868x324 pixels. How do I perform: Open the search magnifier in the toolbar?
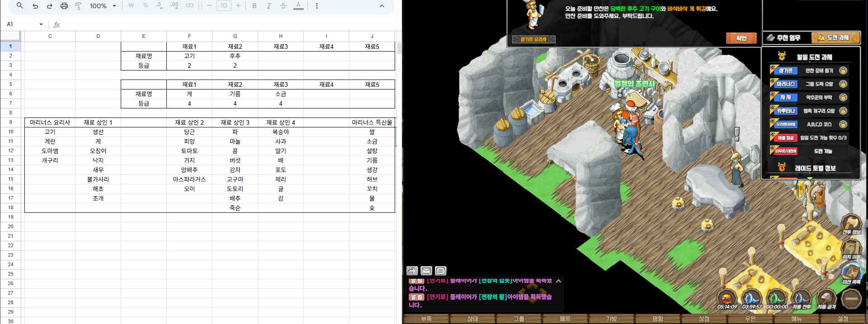20,6
